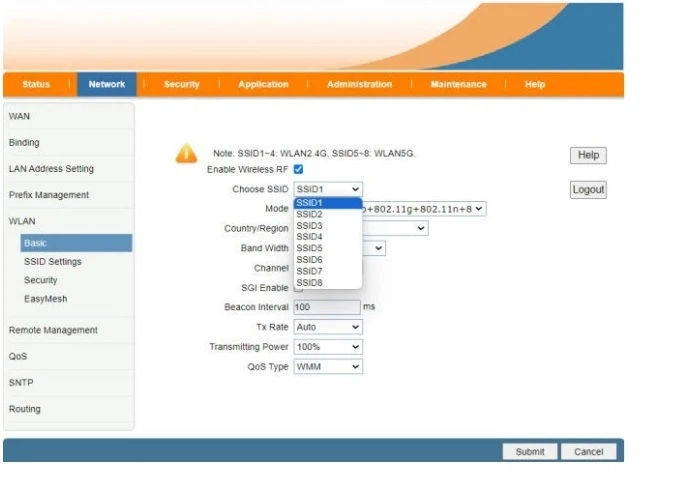The width and height of the screenshot is (694, 496).
Task: Click the Cancel button
Action: click(x=588, y=452)
